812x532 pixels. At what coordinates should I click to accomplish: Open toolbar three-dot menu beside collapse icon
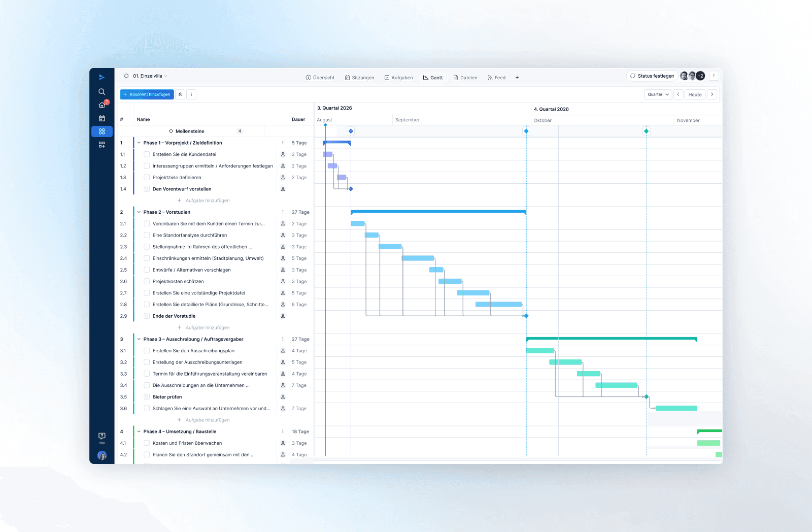(191, 94)
